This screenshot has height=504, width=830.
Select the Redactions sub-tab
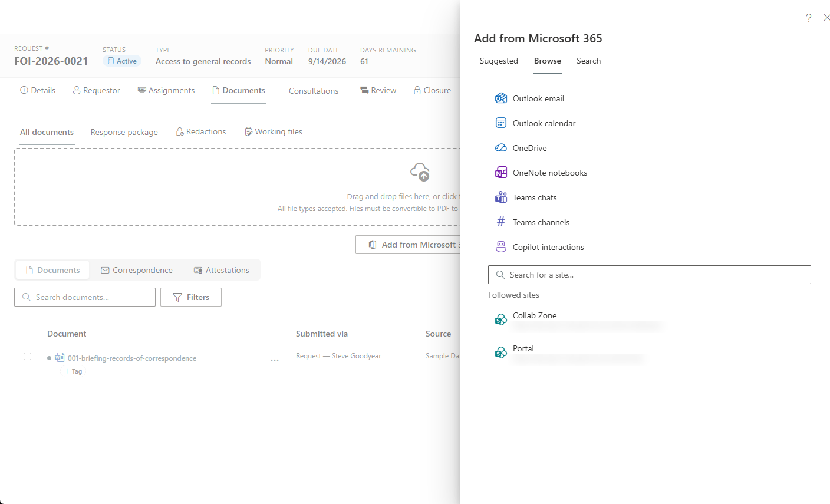200,131
